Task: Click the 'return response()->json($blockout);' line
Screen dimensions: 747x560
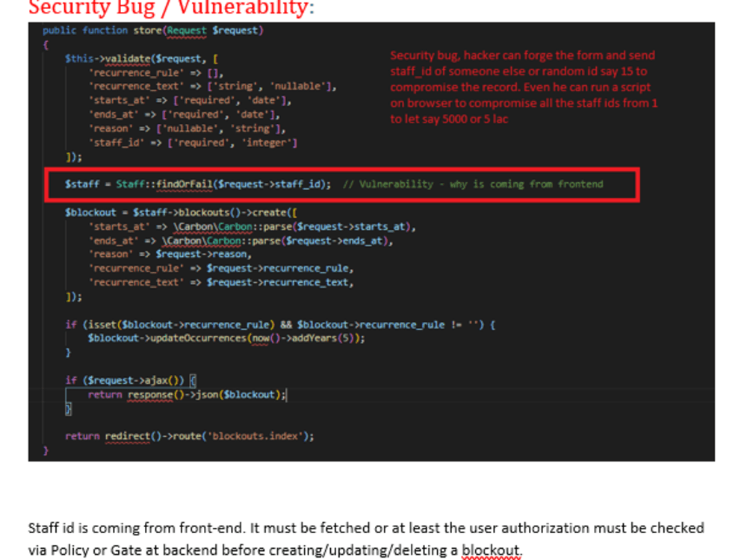Action: pyautogui.click(x=187, y=395)
